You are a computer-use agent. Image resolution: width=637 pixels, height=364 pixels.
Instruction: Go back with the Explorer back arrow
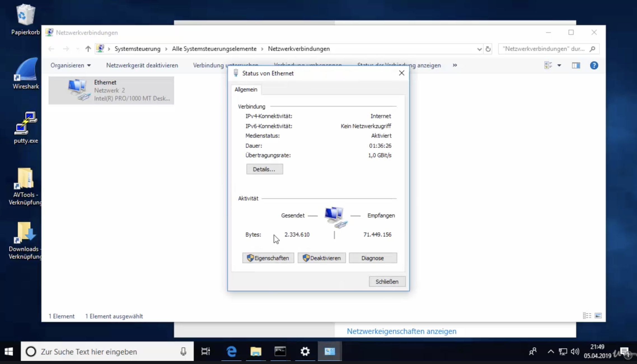51,49
